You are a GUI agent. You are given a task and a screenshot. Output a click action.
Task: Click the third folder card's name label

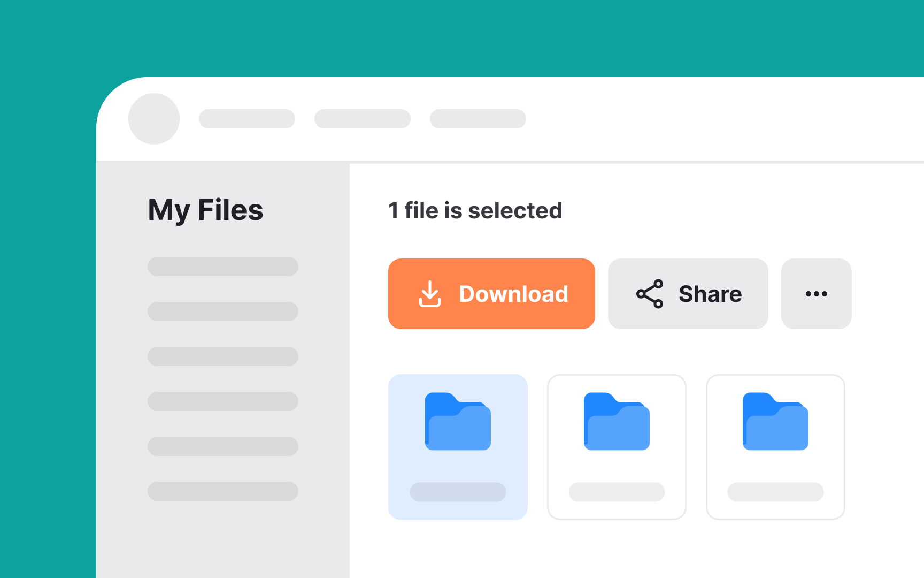coord(775,492)
